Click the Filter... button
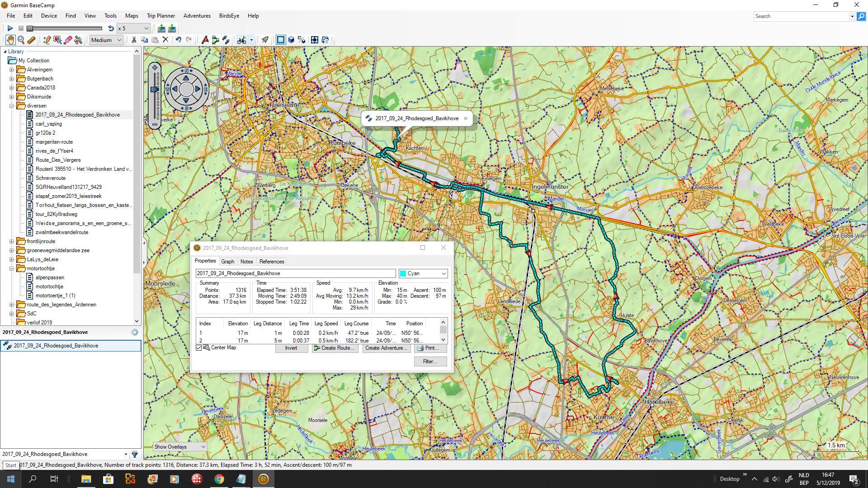 430,361
